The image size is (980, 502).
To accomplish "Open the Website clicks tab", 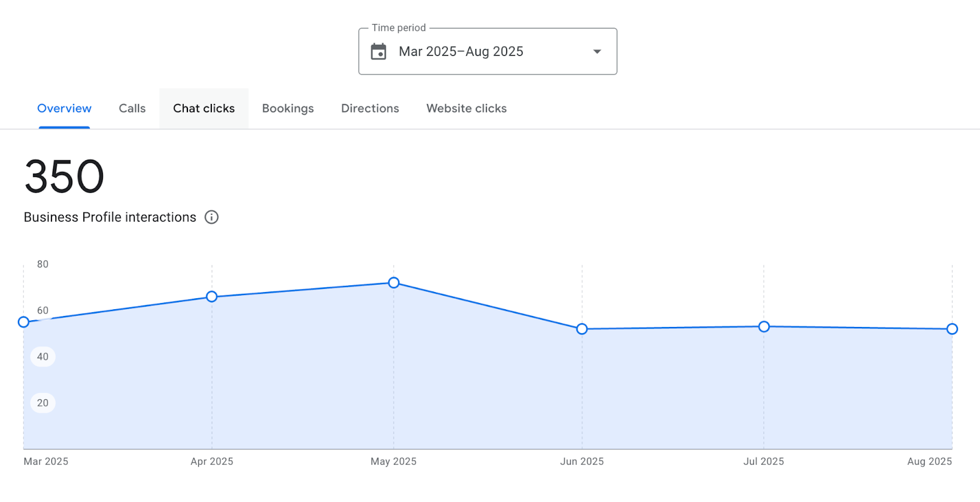I will click(x=467, y=108).
